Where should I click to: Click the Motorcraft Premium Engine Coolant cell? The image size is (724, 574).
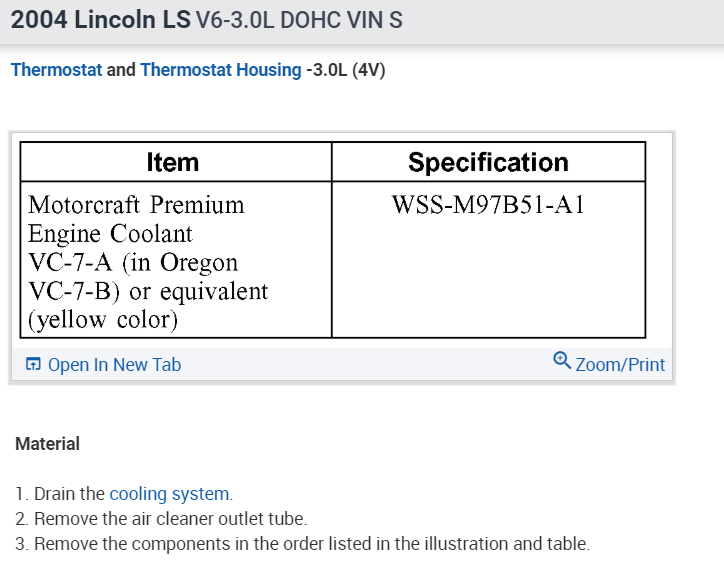tap(136, 219)
